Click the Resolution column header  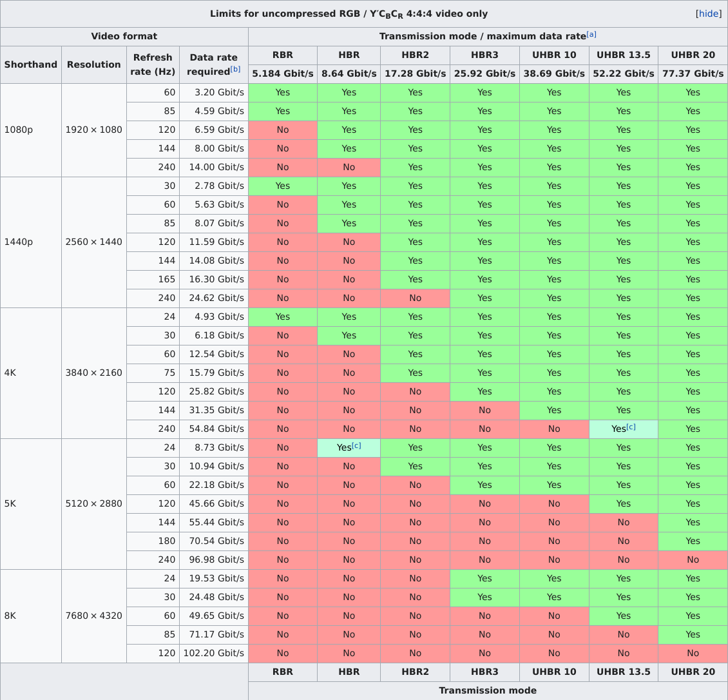(93, 64)
